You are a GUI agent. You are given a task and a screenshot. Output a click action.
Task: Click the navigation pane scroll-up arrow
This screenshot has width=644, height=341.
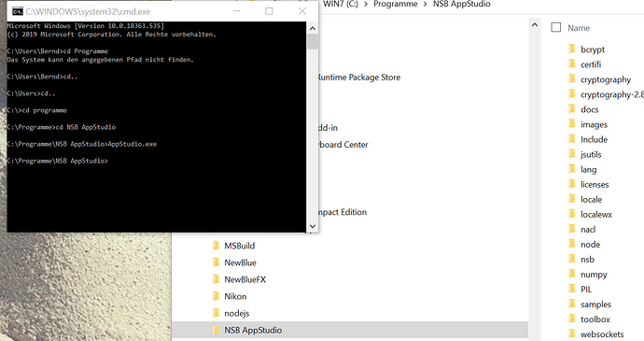pos(535,25)
